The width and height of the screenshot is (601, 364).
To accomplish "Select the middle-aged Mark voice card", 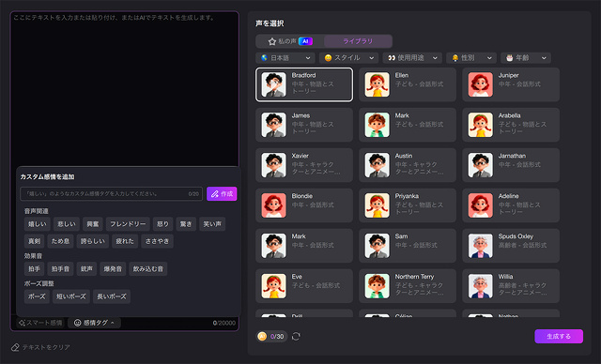I will pyautogui.click(x=304, y=246).
